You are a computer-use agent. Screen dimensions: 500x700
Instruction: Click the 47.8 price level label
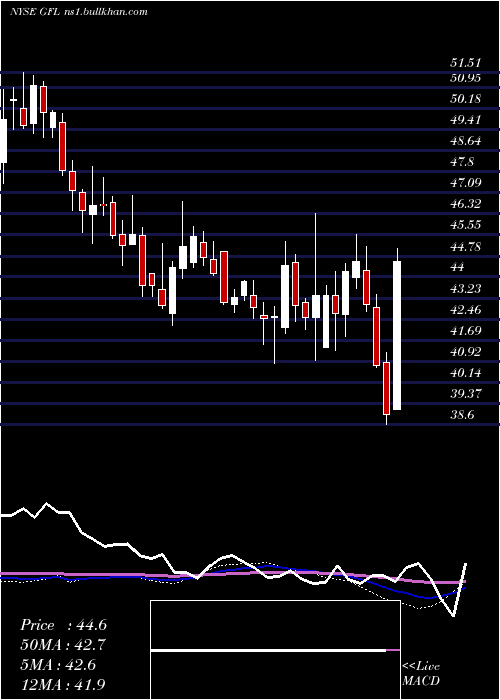pyautogui.click(x=463, y=162)
